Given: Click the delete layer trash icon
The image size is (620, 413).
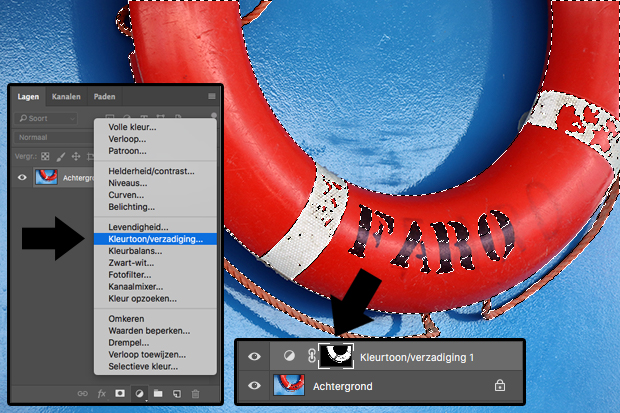Looking at the screenshot, I should pos(195,395).
